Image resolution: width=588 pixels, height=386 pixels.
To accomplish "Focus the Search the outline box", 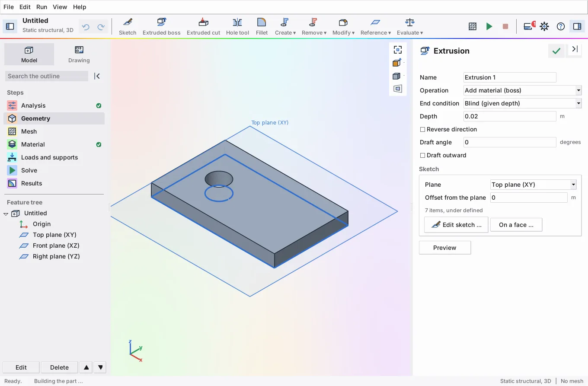I will click(x=47, y=76).
